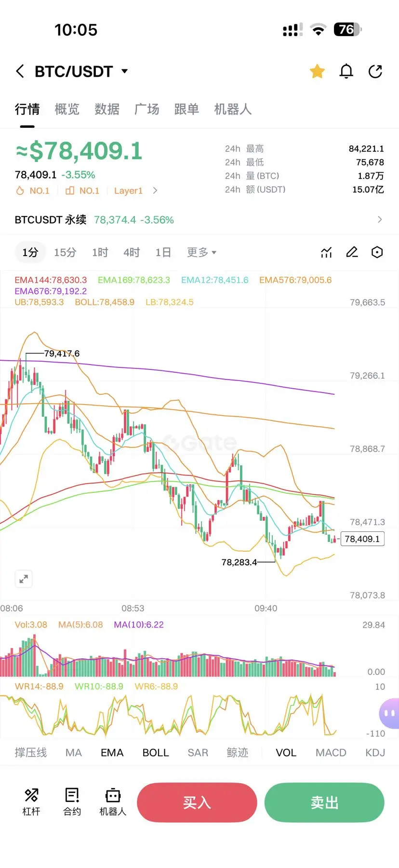Switch to the 跟单 tab

(x=187, y=109)
